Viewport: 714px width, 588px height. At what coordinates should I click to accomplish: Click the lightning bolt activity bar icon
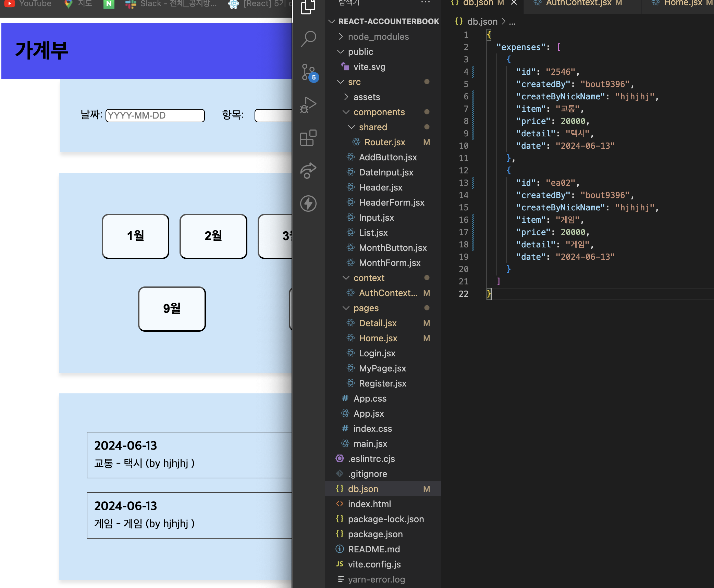[308, 204]
